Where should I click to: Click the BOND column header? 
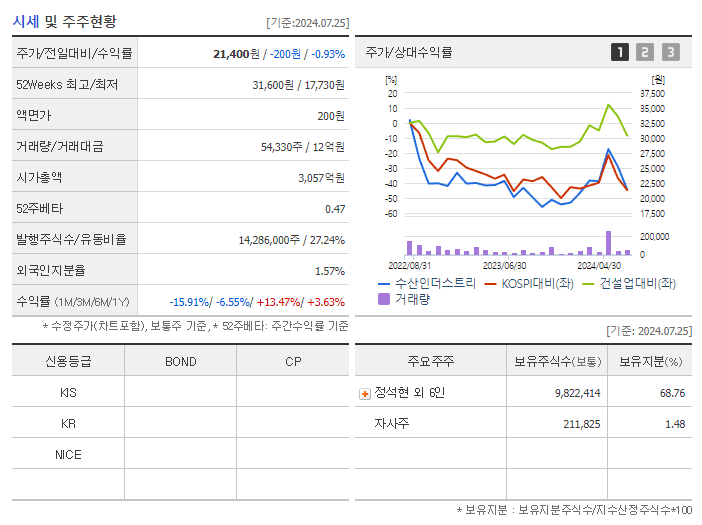coord(180,361)
